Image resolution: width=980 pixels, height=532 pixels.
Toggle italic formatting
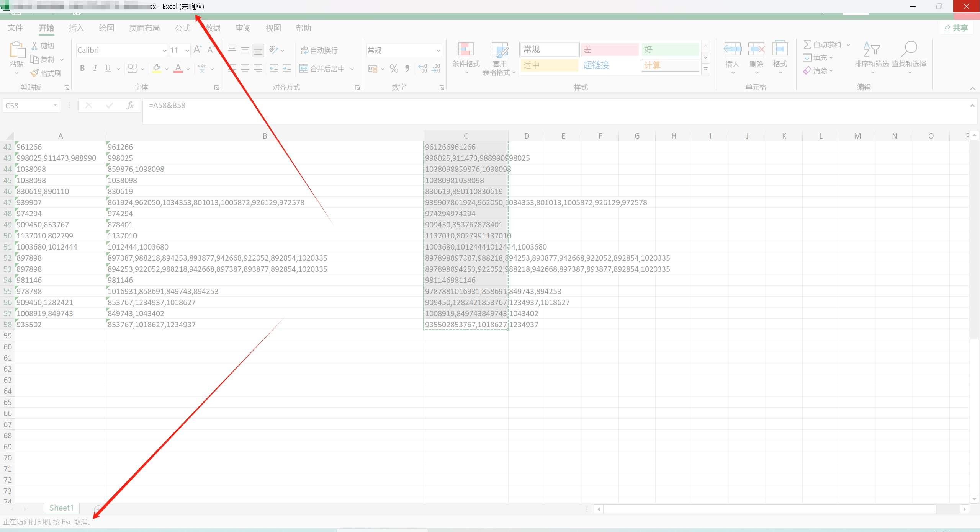95,68
